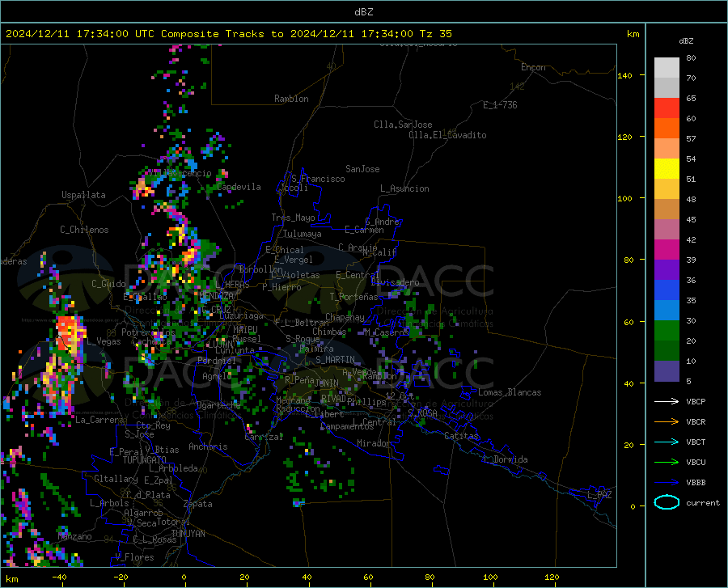Click the 'TUPUNGATO' map label
Image resolution: width=728 pixels, height=588 pixels.
(145, 460)
